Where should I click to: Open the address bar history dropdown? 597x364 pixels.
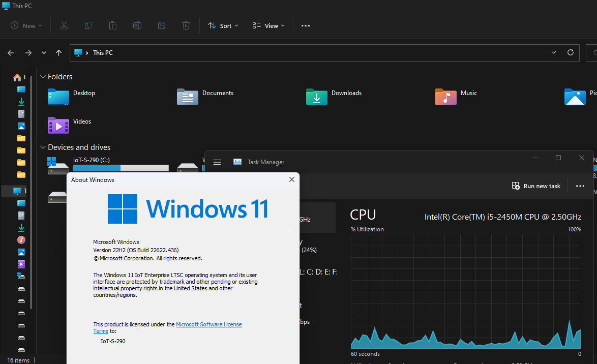point(554,52)
